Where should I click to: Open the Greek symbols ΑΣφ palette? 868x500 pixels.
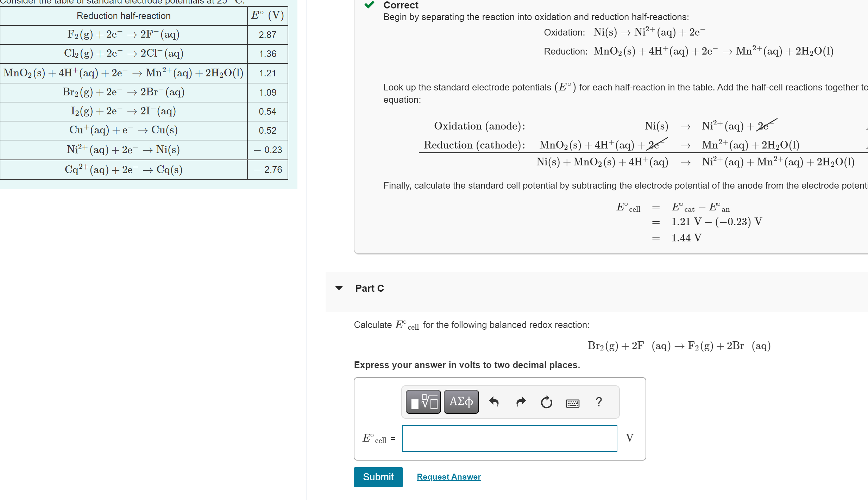[461, 401]
